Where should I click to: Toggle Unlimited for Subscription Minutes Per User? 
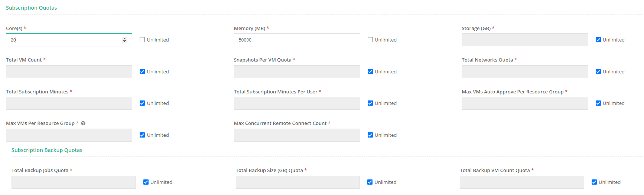pyautogui.click(x=370, y=103)
